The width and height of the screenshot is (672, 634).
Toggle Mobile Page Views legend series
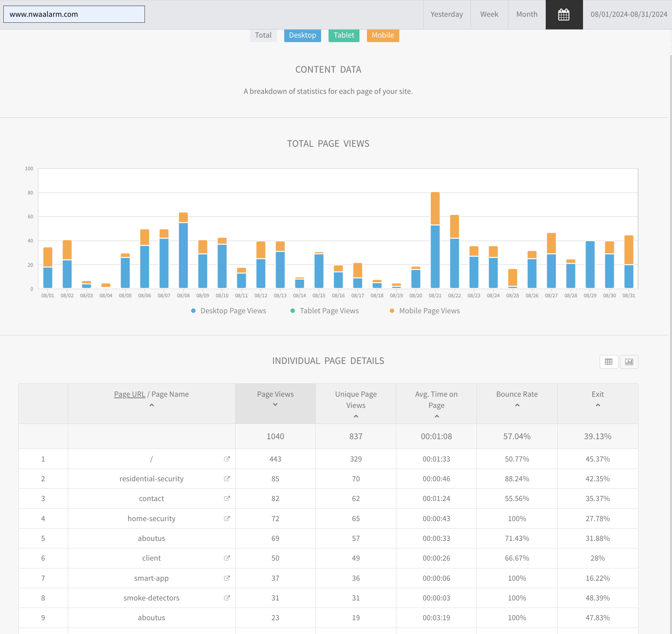(x=425, y=311)
